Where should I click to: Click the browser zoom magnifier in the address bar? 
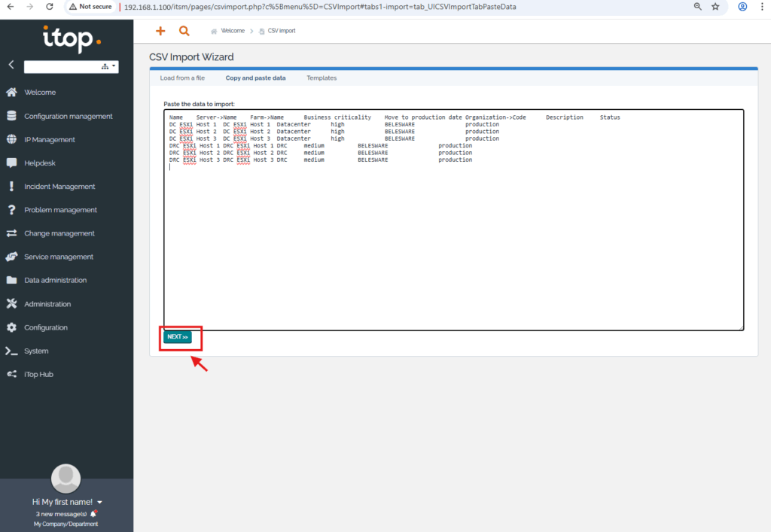click(x=698, y=7)
